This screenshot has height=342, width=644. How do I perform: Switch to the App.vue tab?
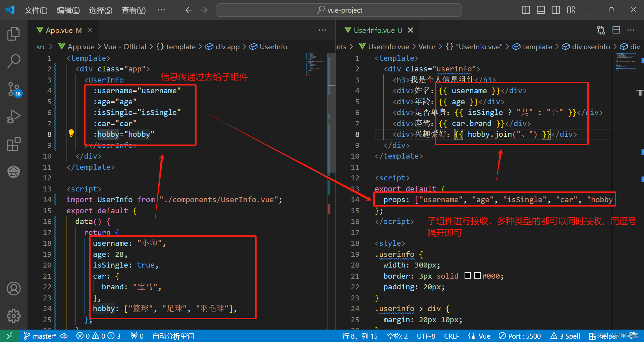(x=59, y=30)
